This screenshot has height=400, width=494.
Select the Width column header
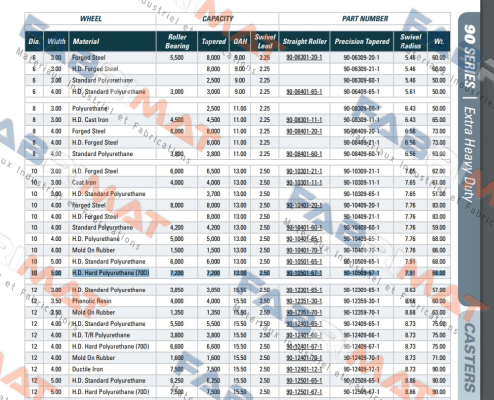pos(56,41)
